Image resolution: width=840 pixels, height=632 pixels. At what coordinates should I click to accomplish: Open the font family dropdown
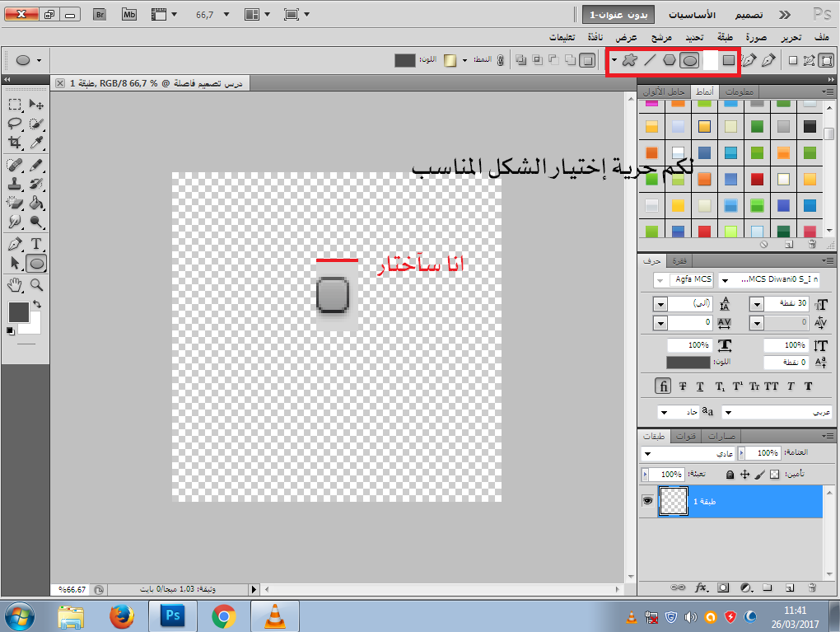coord(725,279)
